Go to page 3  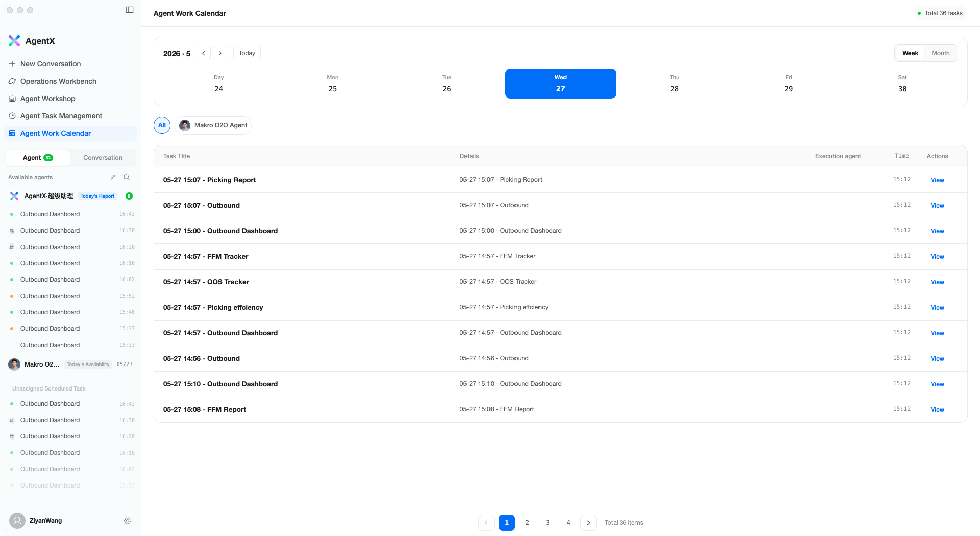tap(548, 523)
